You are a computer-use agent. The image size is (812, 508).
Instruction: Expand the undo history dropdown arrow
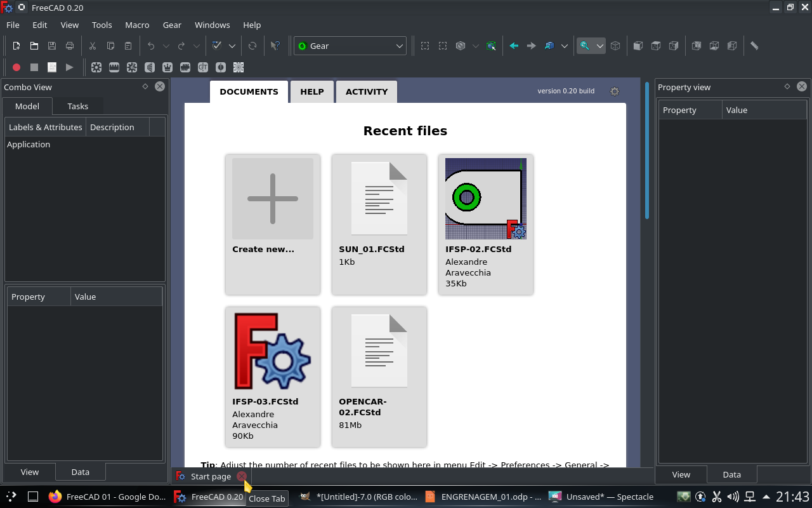click(x=166, y=46)
